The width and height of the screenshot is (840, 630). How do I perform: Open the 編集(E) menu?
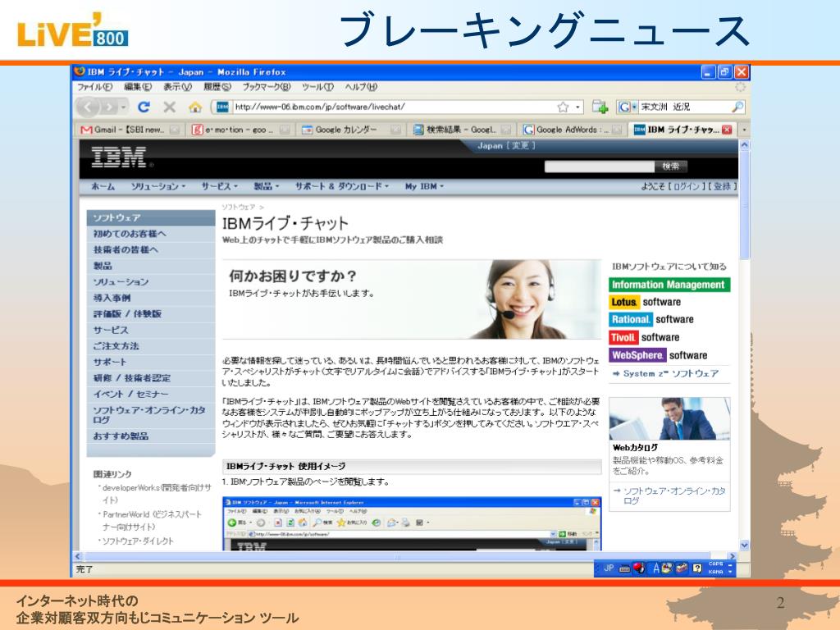(138, 87)
